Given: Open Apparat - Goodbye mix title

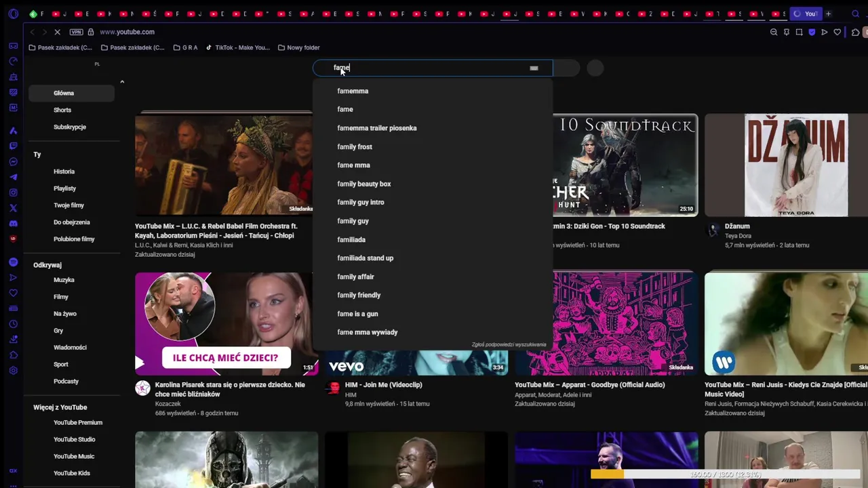Looking at the screenshot, I should pos(589,385).
